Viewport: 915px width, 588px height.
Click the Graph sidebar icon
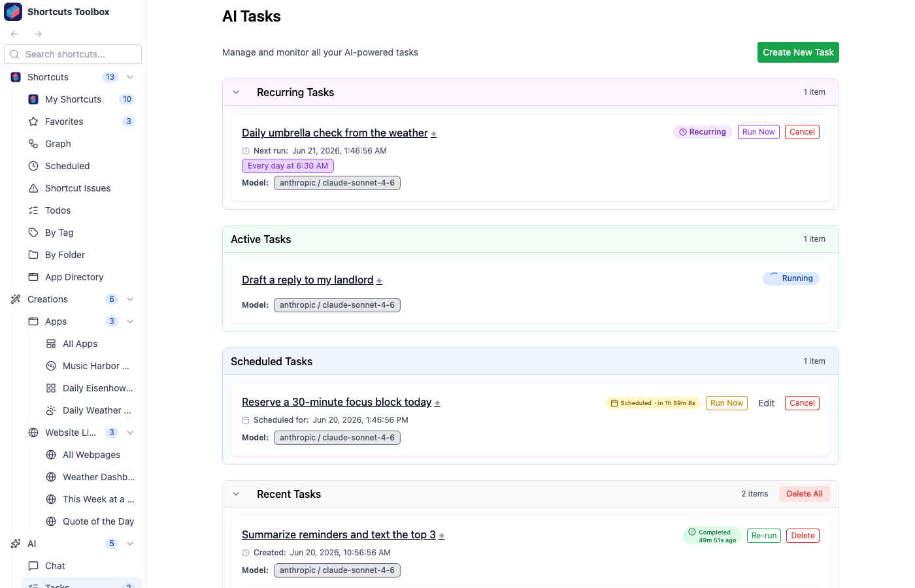tap(33, 144)
